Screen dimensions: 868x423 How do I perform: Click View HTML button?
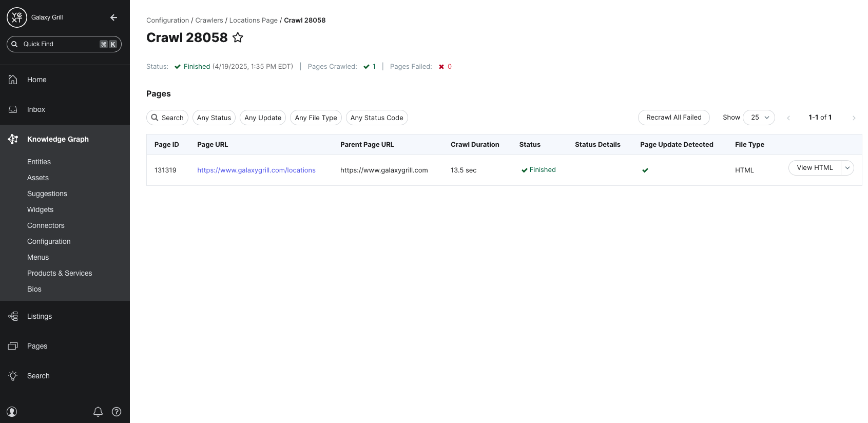(815, 168)
